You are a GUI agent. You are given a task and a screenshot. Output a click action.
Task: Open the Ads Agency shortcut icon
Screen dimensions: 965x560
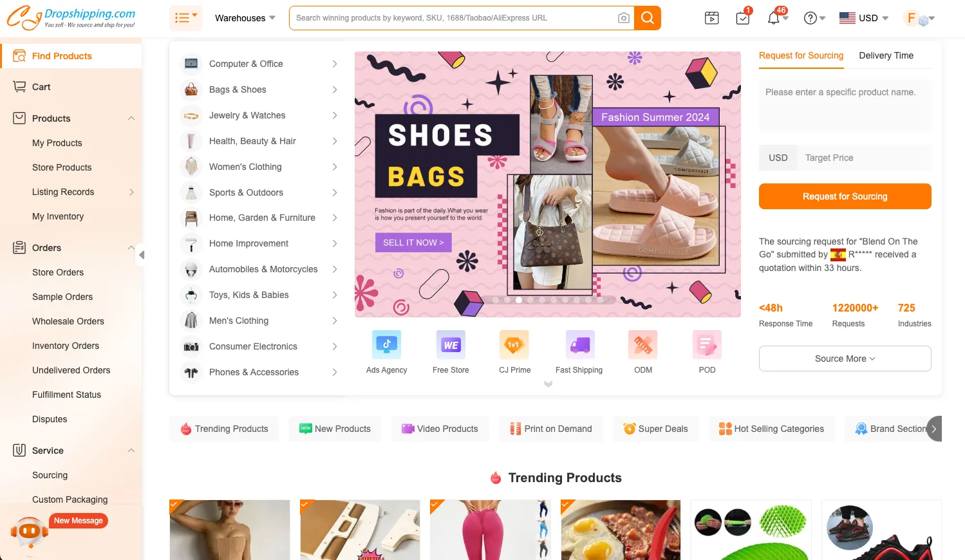[x=386, y=344]
